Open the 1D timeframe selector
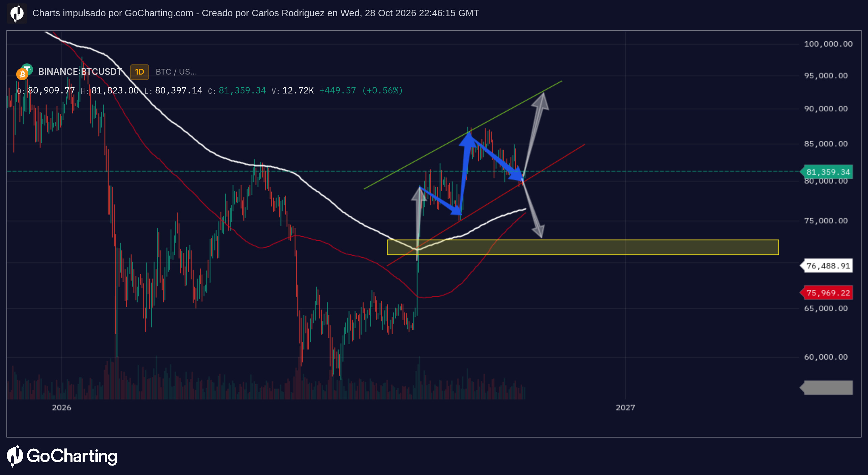This screenshot has width=868, height=475. (x=139, y=72)
